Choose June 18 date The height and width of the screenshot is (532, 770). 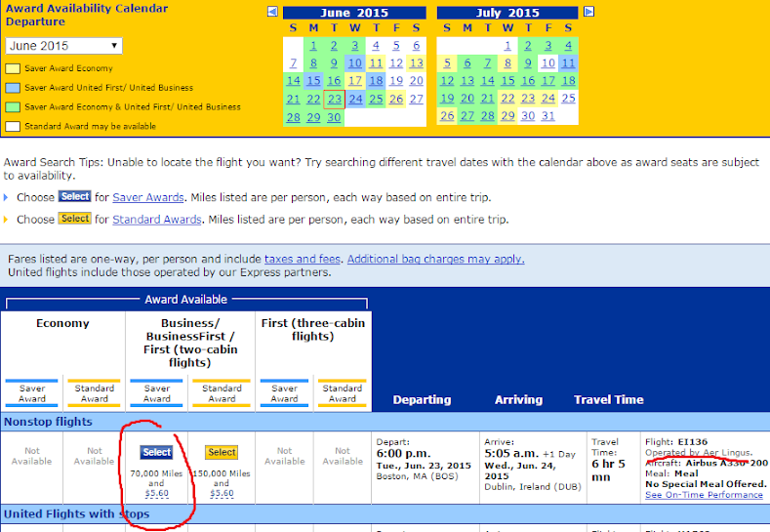pos(376,81)
